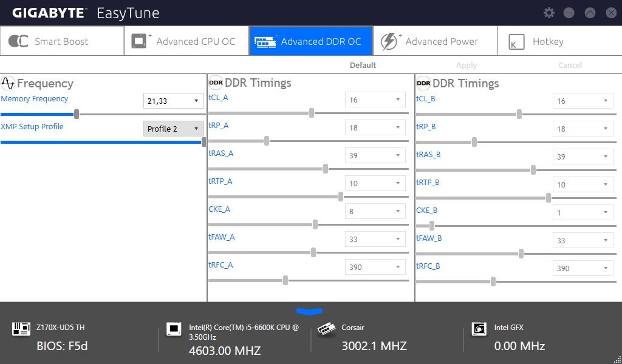Open the settings gear icon

(549, 13)
